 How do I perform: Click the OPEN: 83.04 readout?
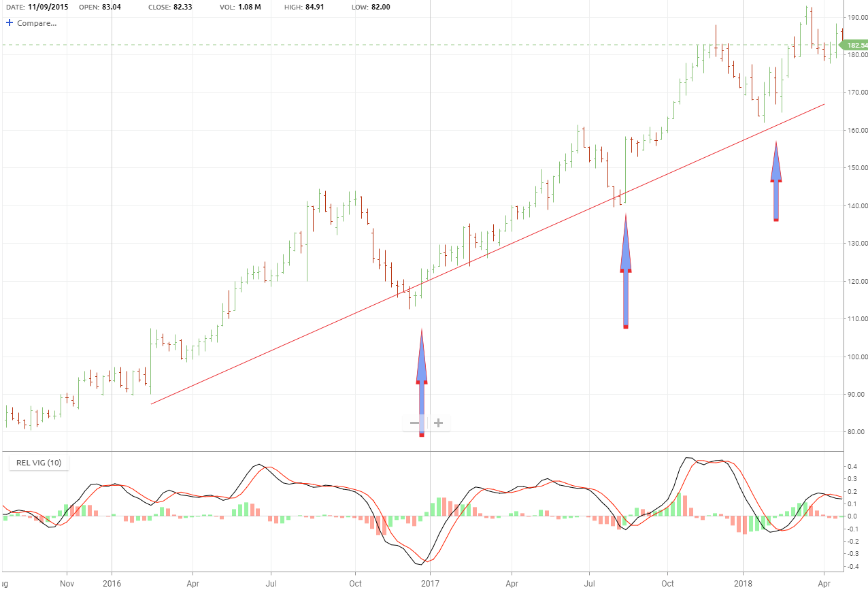101,7
